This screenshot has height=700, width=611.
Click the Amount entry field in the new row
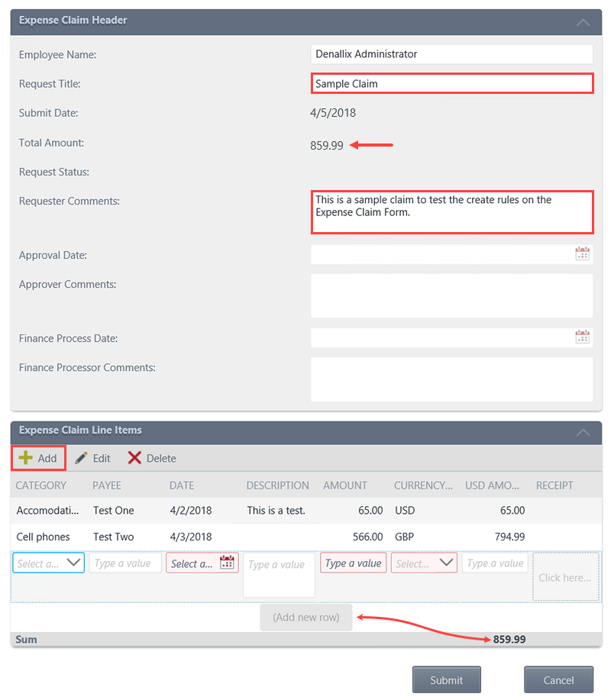[353, 562]
